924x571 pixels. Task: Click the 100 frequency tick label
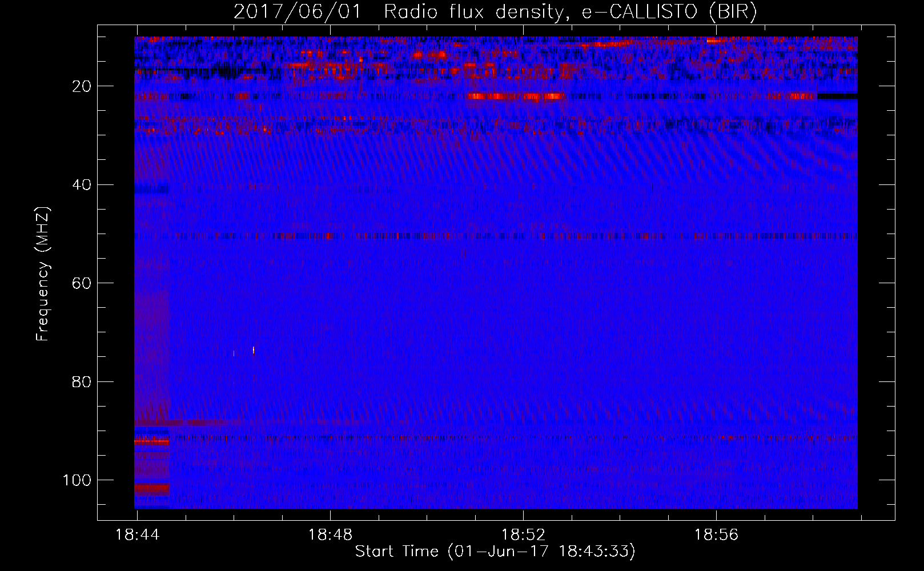[77, 480]
